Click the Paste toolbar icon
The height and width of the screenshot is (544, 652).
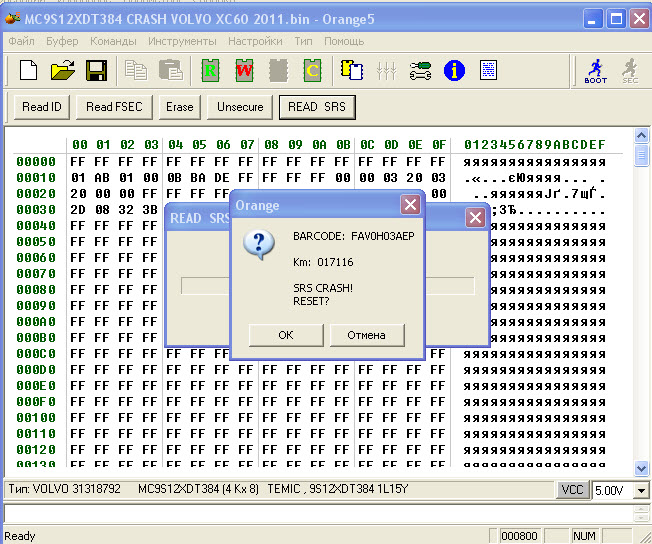pyautogui.click(x=170, y=70)
